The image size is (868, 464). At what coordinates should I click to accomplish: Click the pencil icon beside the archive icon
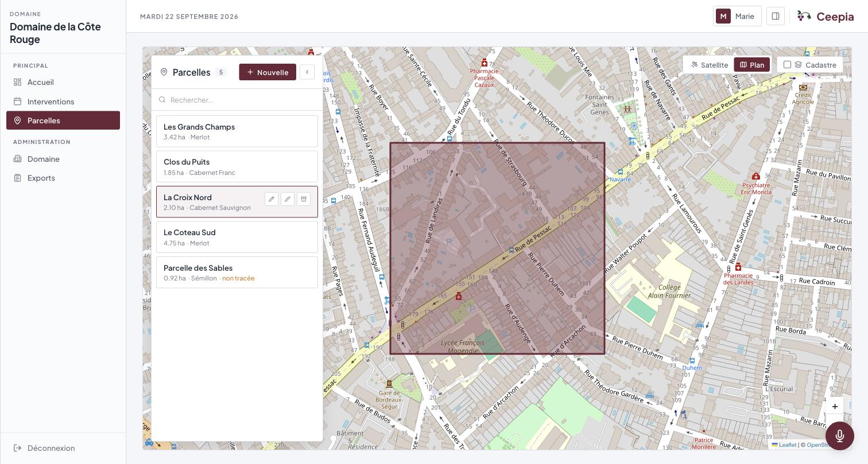[x=288, y=199]
